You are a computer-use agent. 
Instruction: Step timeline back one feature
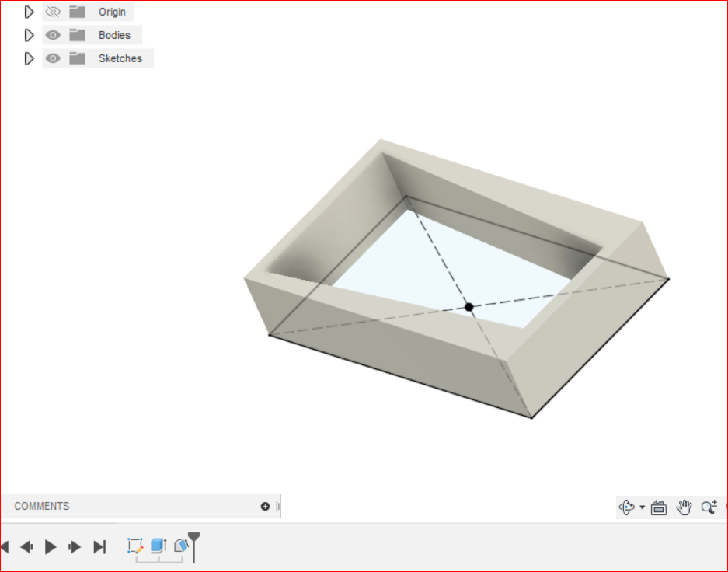tap(26, 547)
